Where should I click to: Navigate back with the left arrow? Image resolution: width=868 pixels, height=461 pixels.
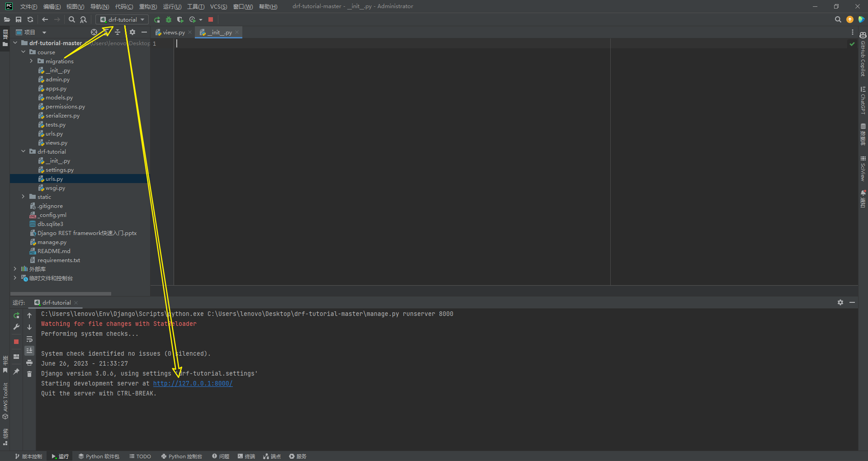click(45, 19)
